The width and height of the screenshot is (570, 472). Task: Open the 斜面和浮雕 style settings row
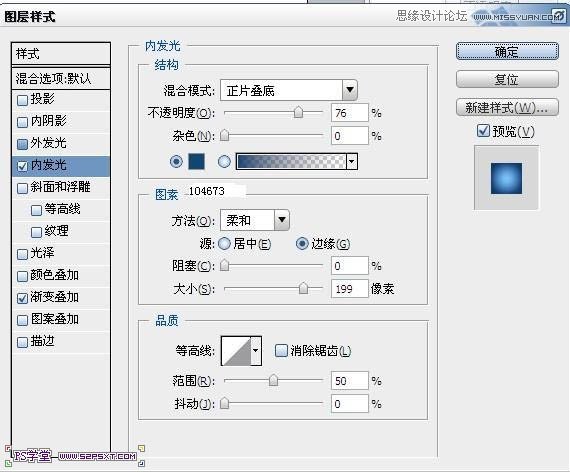tap(61, 188)
